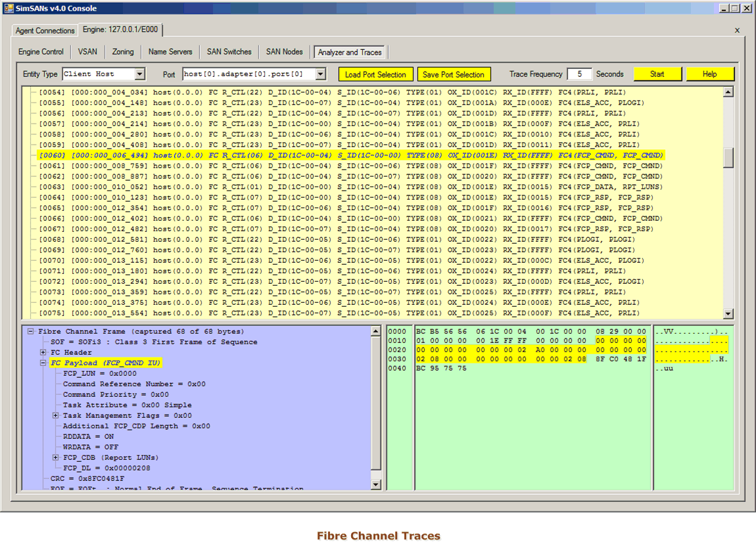Click the Load Port Selection button
Viewport: 756px width, 544px height.
375,74
